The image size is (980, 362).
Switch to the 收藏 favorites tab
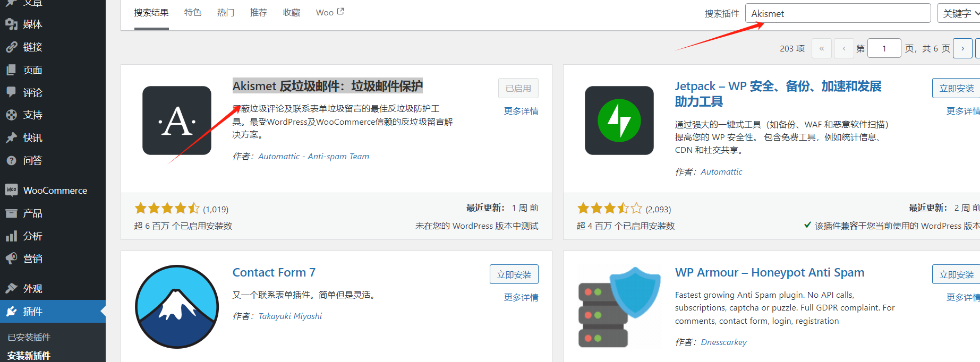coord(292,12)
